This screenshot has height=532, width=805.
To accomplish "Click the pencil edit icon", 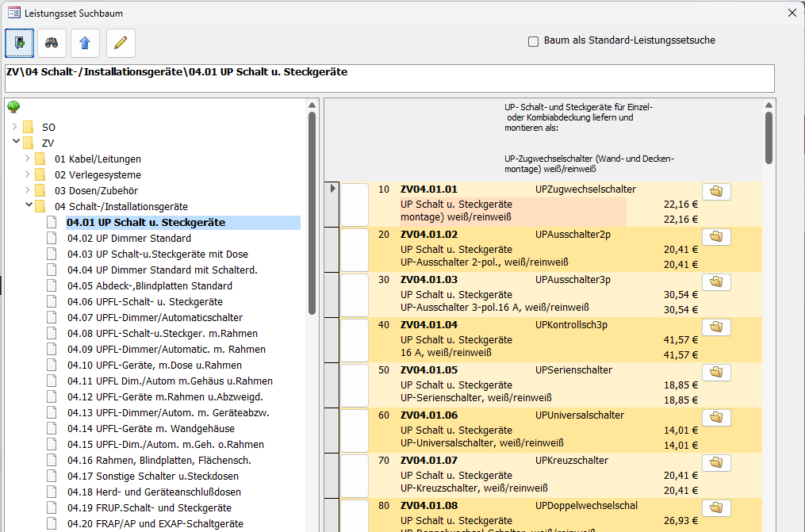I will tap(120, 44).
